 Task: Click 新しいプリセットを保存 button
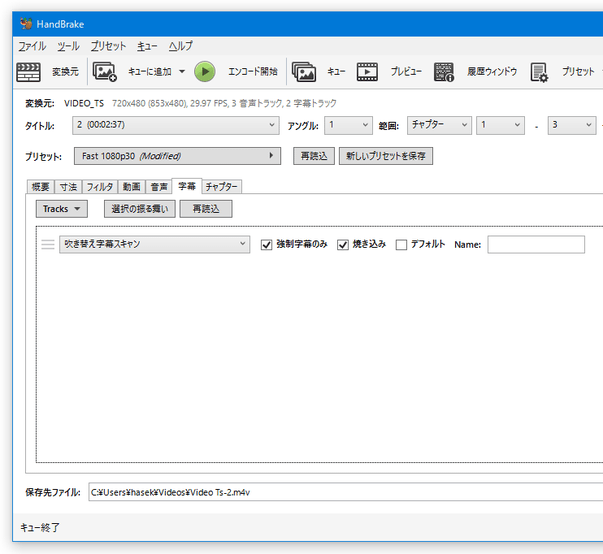(x=386, y=156)
